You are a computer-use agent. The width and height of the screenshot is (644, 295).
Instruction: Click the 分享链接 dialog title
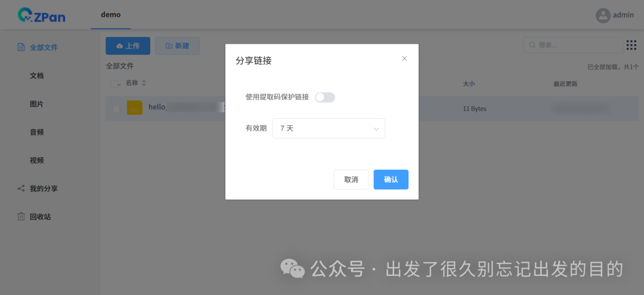[253, 61]
